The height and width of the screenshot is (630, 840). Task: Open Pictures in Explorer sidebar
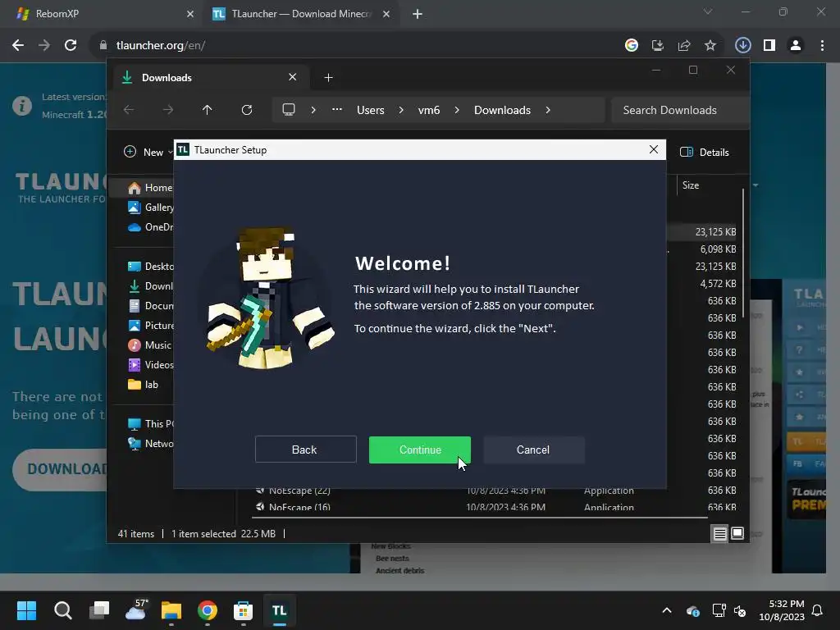click(x=151, y=326)
